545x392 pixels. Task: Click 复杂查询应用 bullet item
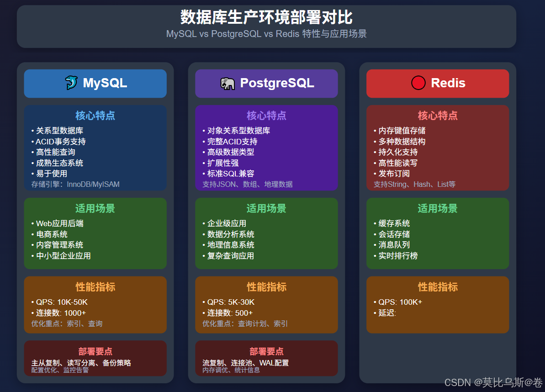coord(228,256)
